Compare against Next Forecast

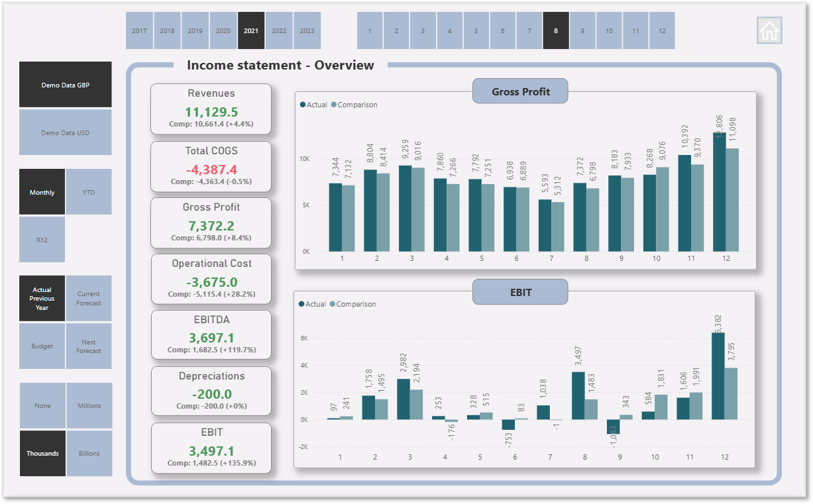(x=89, y=346)
